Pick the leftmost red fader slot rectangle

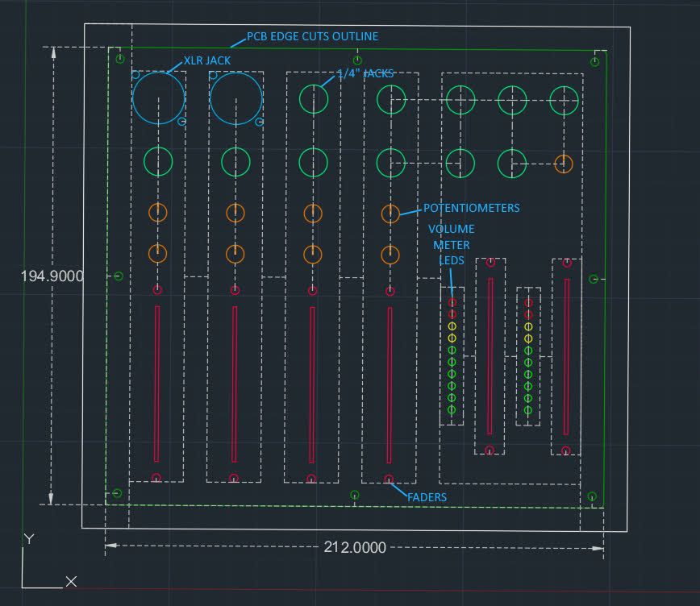(157, 384)
